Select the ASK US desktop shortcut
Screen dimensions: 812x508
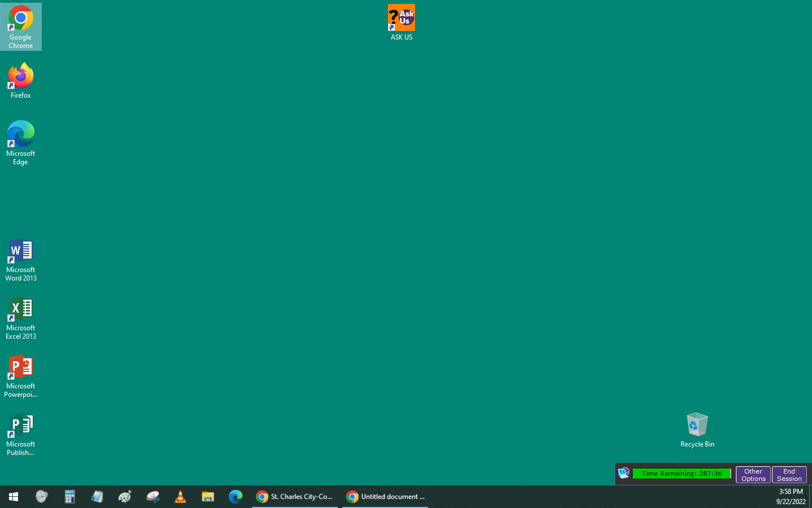[x=401, y=23]
